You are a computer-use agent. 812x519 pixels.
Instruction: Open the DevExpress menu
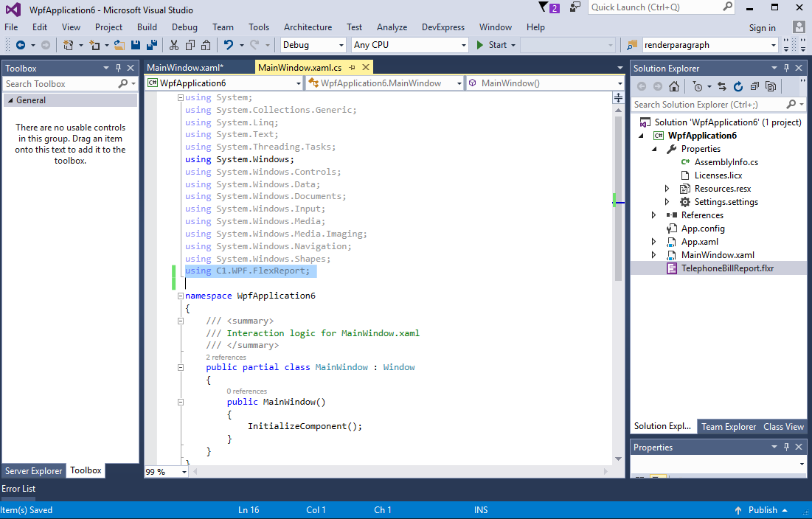click(443, 27)
